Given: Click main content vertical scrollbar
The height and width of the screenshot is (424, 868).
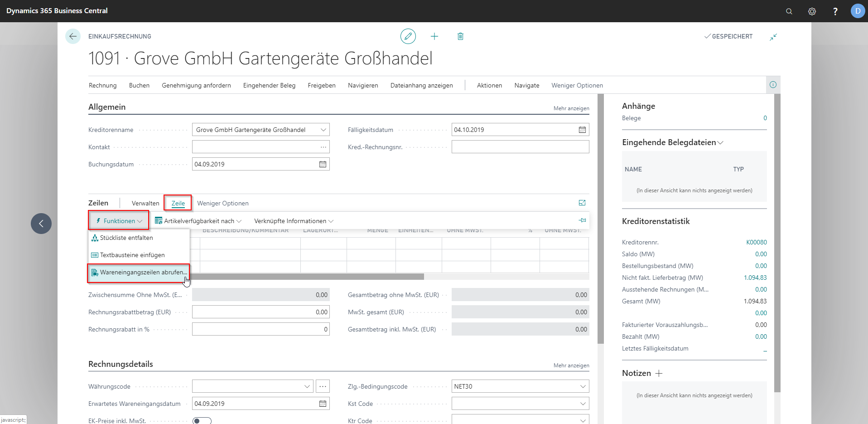Looking at the screenshot, I should (x=601, y=219).
